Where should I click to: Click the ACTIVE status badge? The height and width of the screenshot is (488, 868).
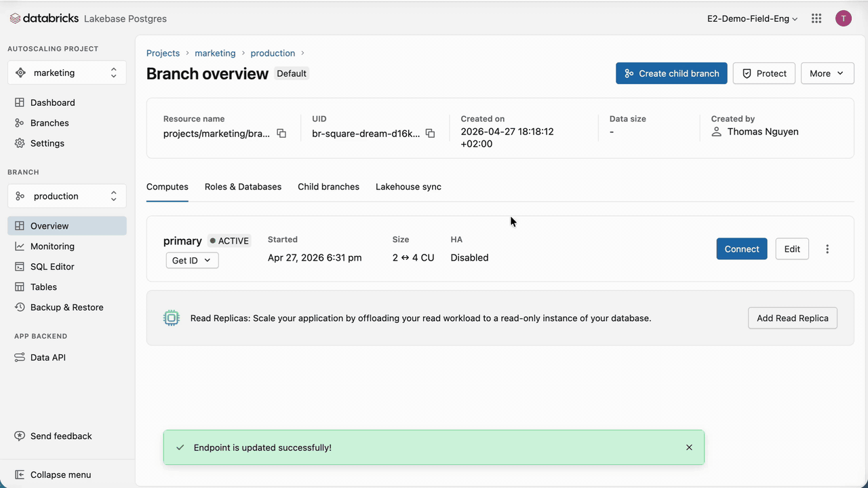tap(229, 241)
